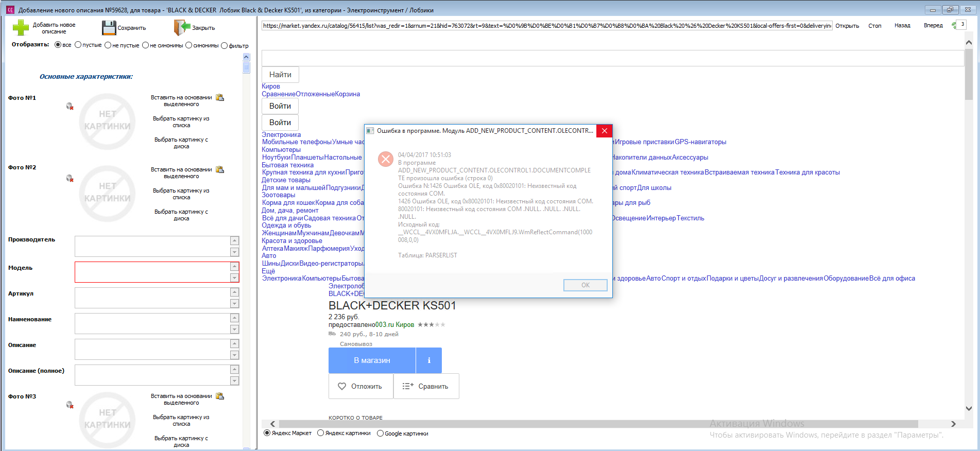
Task: Select the 'не пустые' radio button
Action: click(x=108, y=45)
